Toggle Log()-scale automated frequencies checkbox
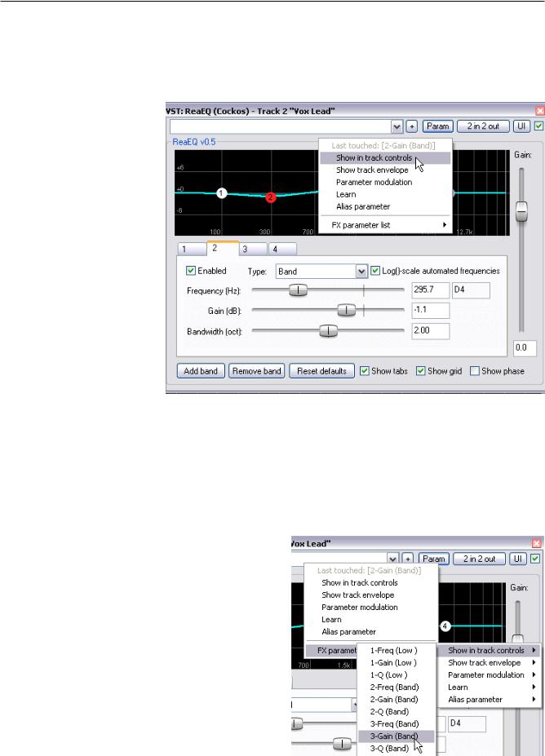 375,271
